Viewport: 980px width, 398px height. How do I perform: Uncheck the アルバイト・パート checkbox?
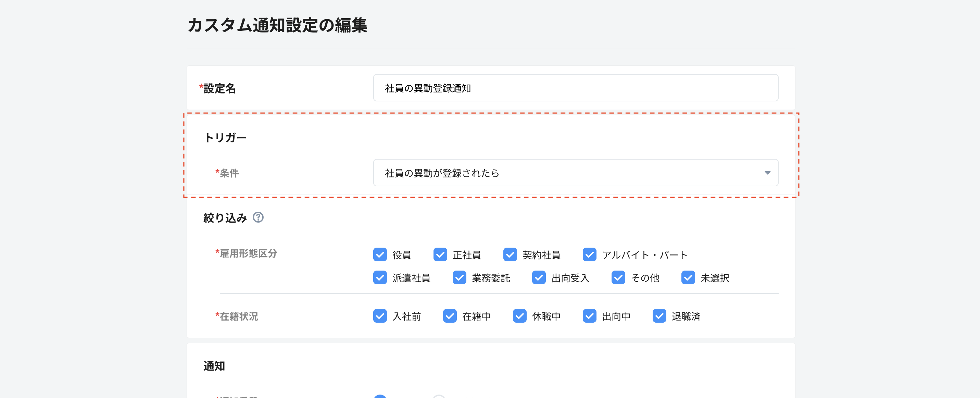coord(589,255)
